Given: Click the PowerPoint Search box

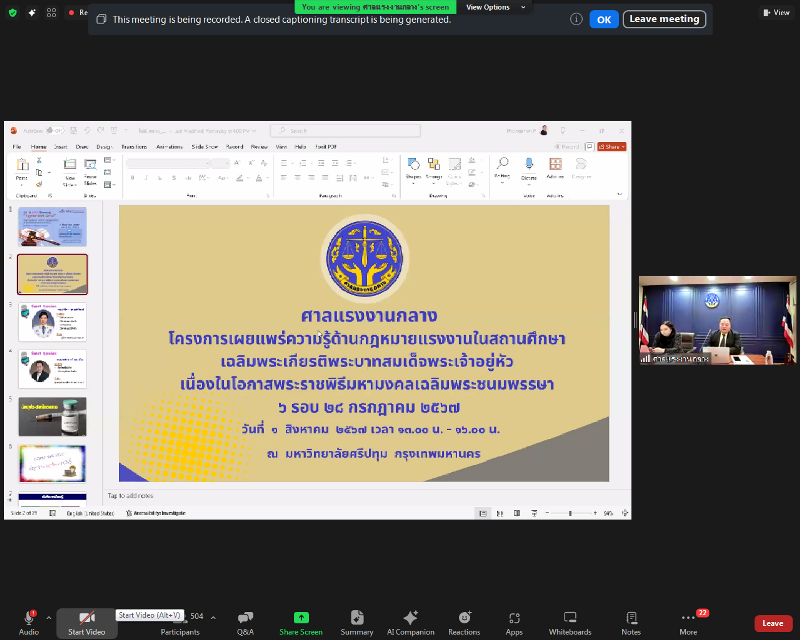Looking at the screenshot, I should [x=345, y=131].
